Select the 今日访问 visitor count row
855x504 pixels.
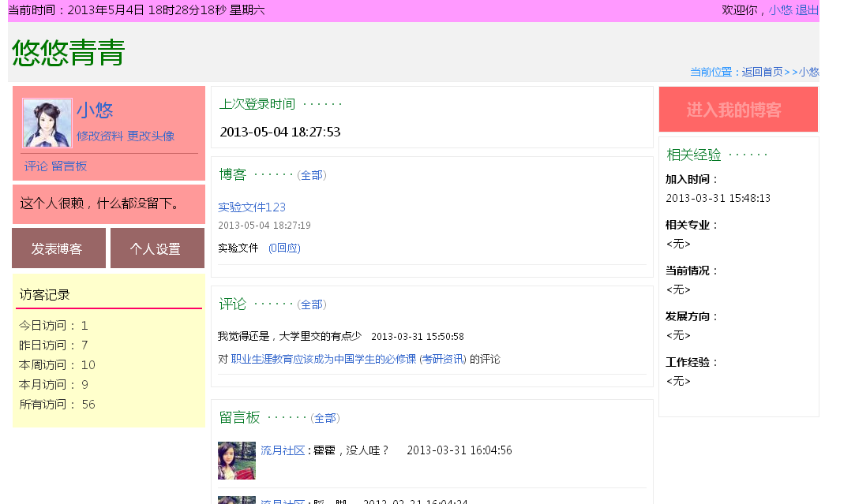pyautogui.click(x=54, y=325)
